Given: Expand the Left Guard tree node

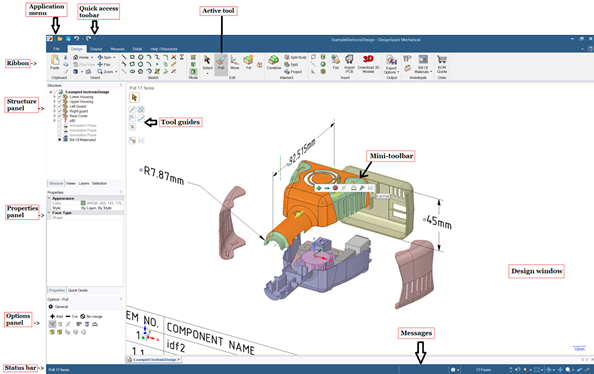Looking at the screenshot, I should (54, 106).
